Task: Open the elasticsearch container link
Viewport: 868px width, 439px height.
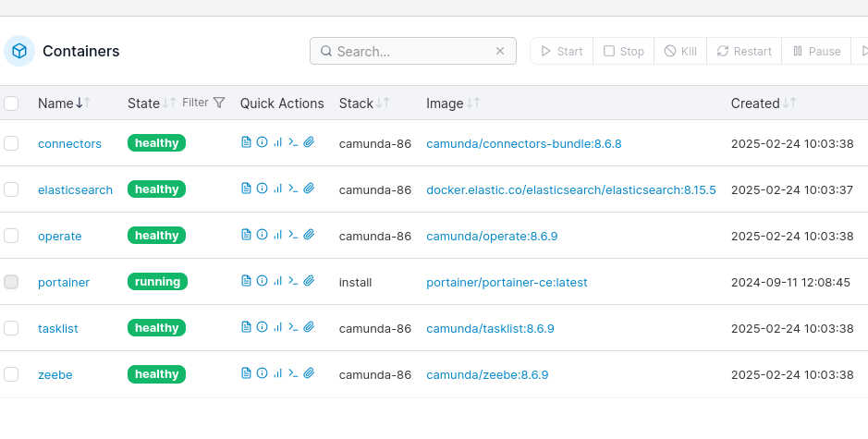Action: click(75, 189)
